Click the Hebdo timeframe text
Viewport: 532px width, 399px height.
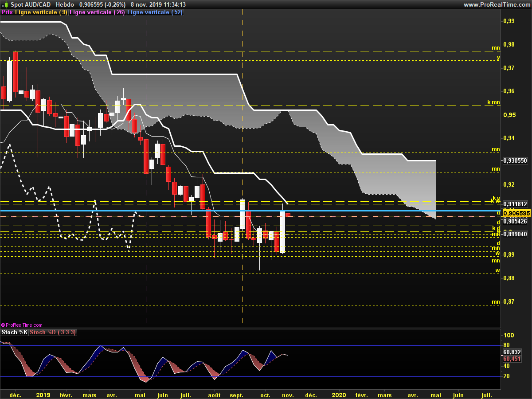pos(65,4)
